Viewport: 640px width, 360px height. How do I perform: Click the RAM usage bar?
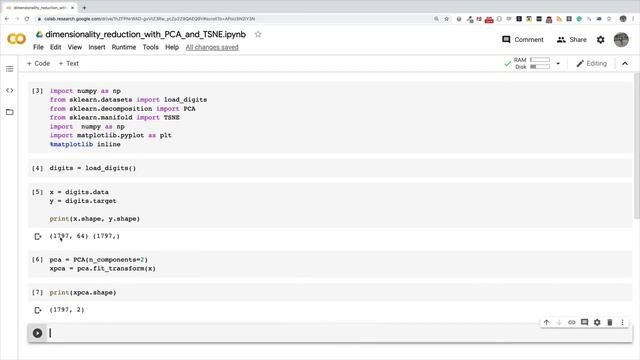coord(540,60)
